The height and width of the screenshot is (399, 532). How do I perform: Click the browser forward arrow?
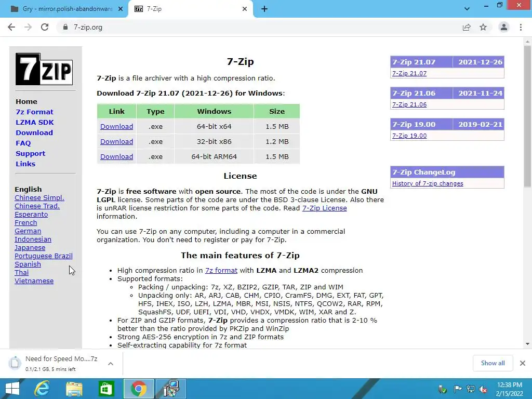point(28,27)
